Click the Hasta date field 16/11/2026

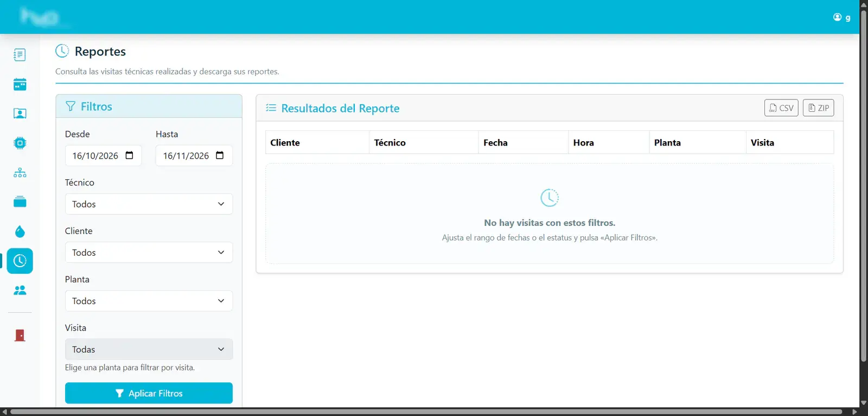pyautogui.click(x=194, y=155)
